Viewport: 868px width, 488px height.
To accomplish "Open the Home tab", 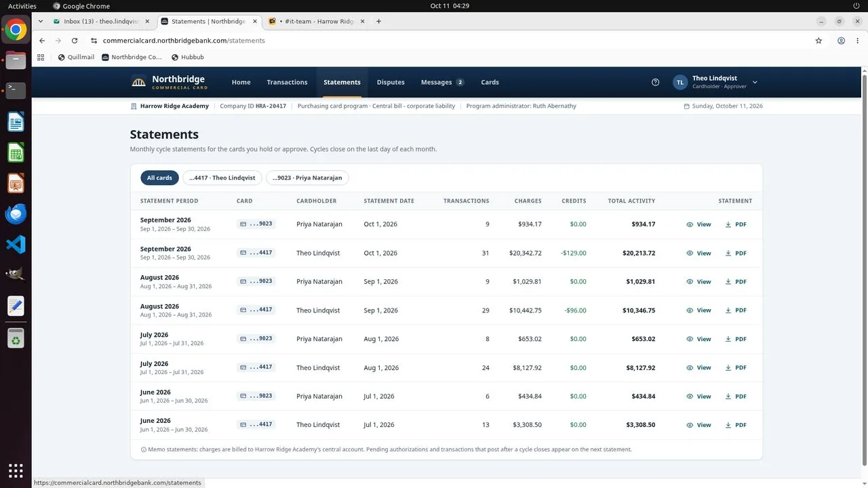I will click(241, 82).
